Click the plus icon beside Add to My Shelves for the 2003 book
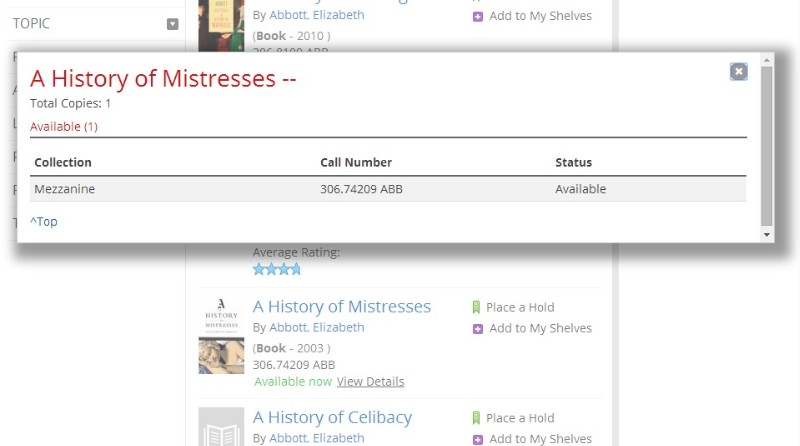Image resolution: width=800 pixels, height=446 pixels. [478, 329]
